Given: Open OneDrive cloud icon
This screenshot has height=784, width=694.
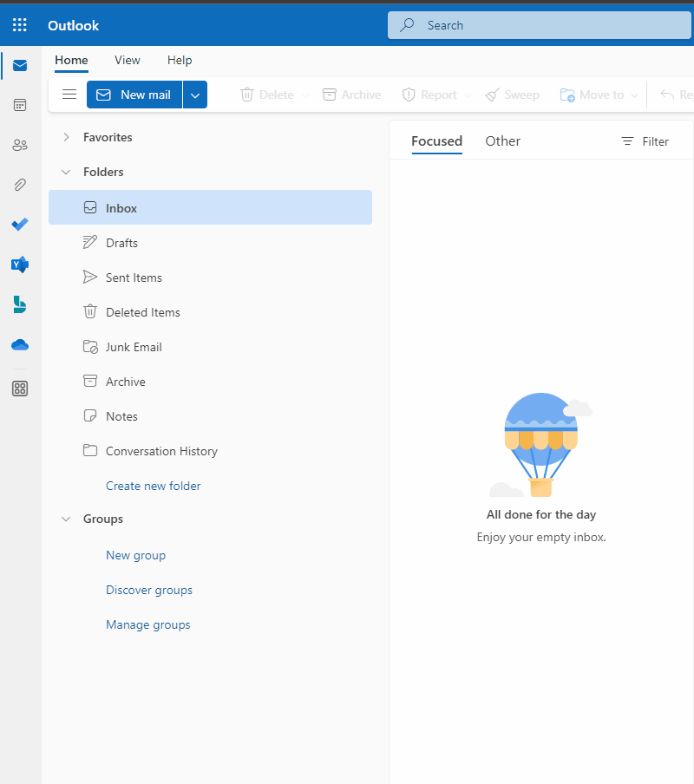Looking at the screenshot, I should 20,345.
